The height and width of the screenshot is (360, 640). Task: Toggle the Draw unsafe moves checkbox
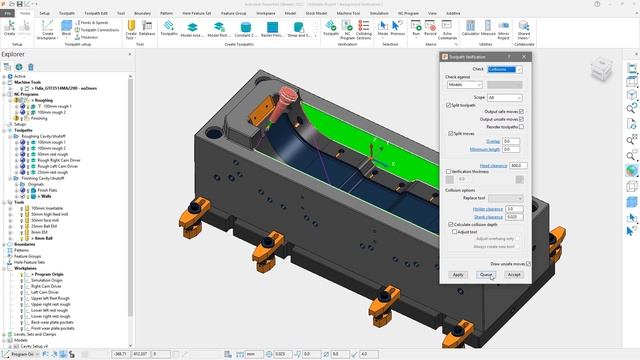(x=528, y=264)
